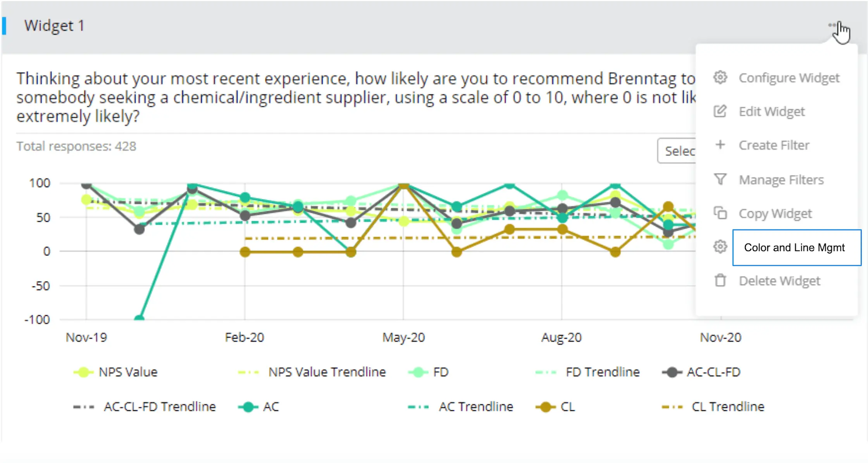Click the pencil icon beside Edit Widget
The width and height of the screenshot is (868, 463).
pos(720,111)
